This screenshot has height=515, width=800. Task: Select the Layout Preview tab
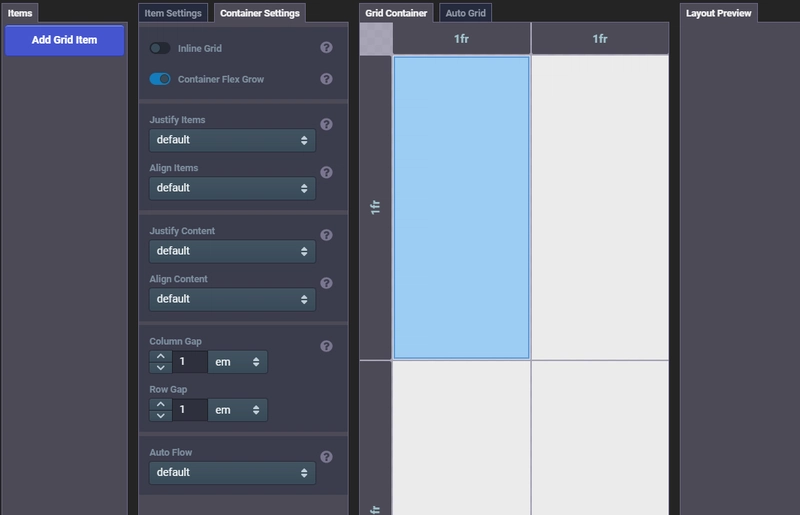pyautogui.click(x=718, y=13)
